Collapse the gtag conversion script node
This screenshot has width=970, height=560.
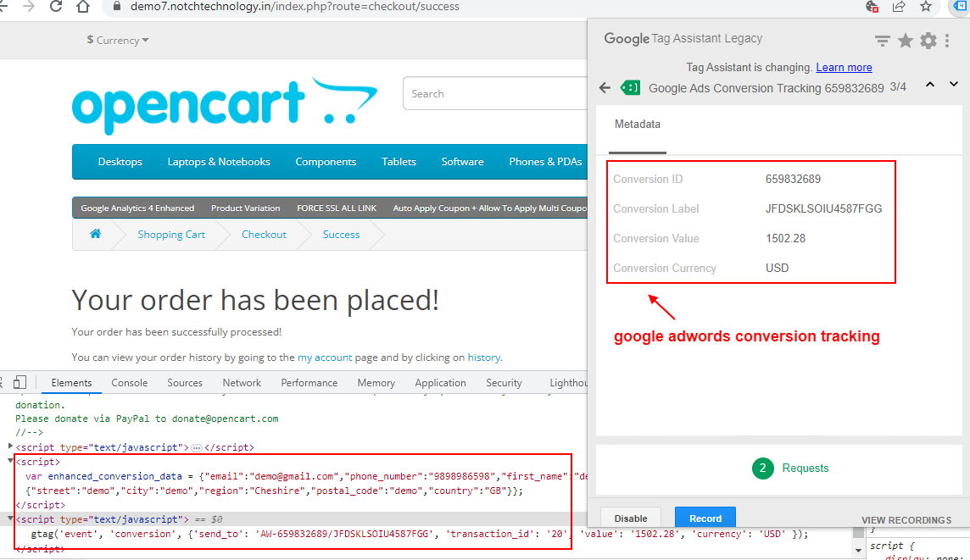[10, 518]
